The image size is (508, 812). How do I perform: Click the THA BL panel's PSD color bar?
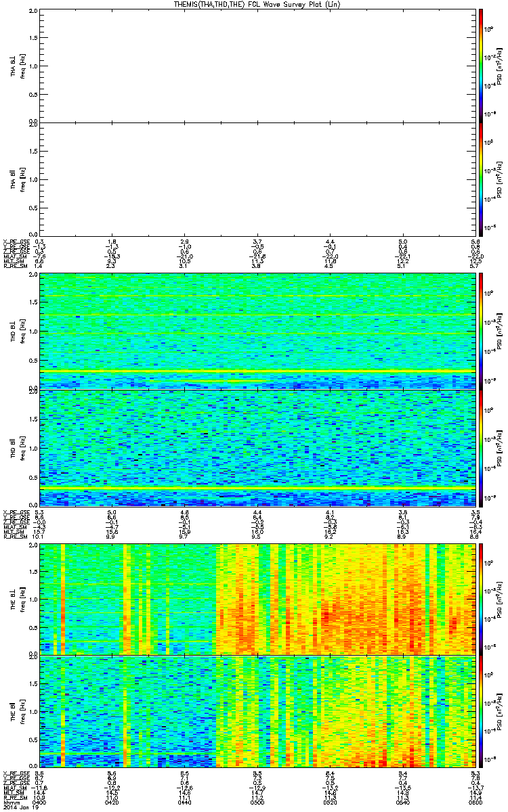[x=481, y=65]
